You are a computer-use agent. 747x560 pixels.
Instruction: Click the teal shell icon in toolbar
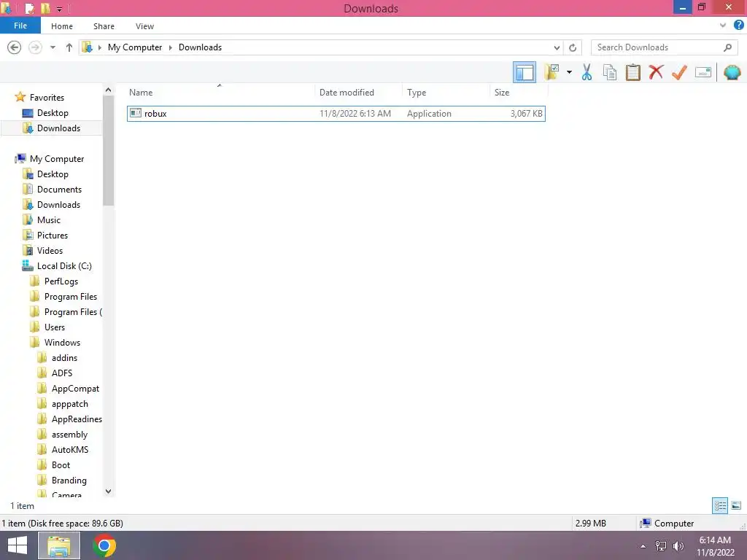pos(732,72)
